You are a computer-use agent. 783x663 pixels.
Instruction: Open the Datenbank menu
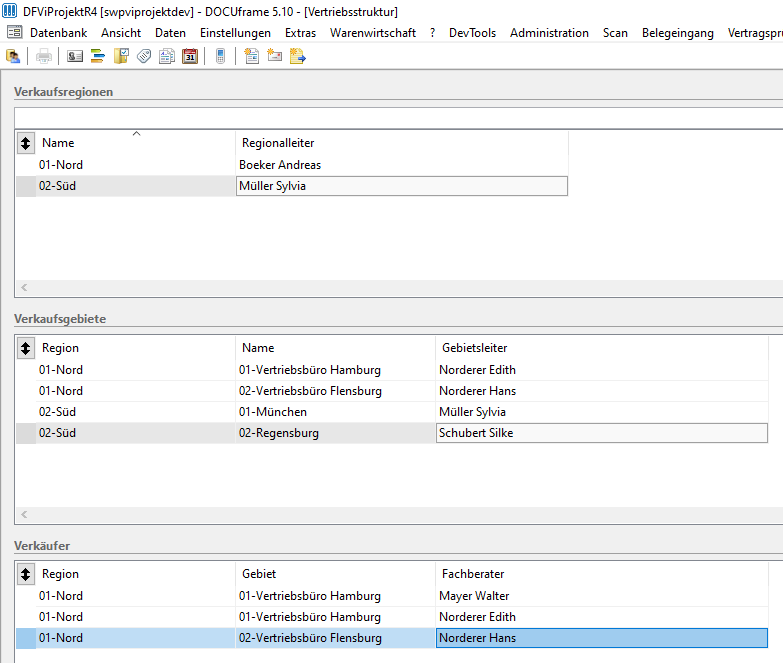coord(58,32)
